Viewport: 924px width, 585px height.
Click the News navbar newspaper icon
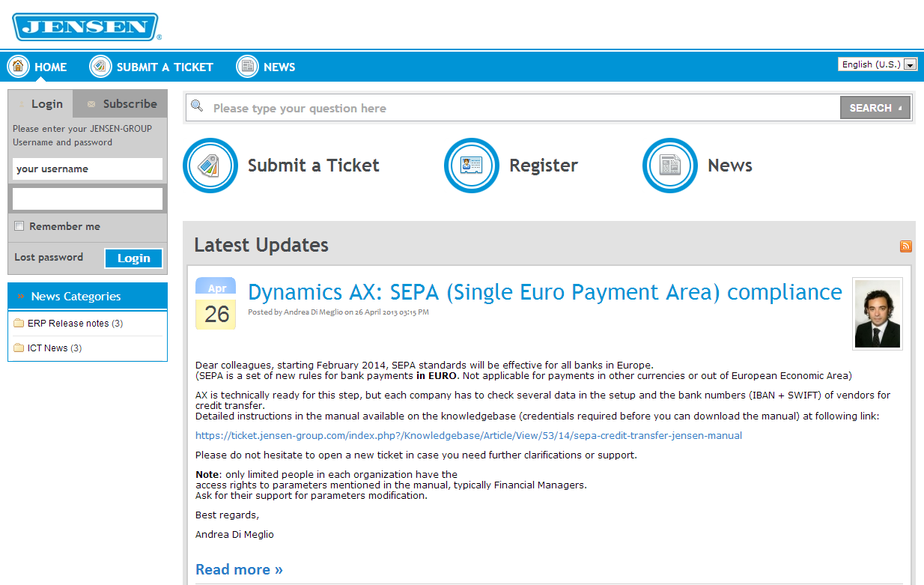click(248, 67)
